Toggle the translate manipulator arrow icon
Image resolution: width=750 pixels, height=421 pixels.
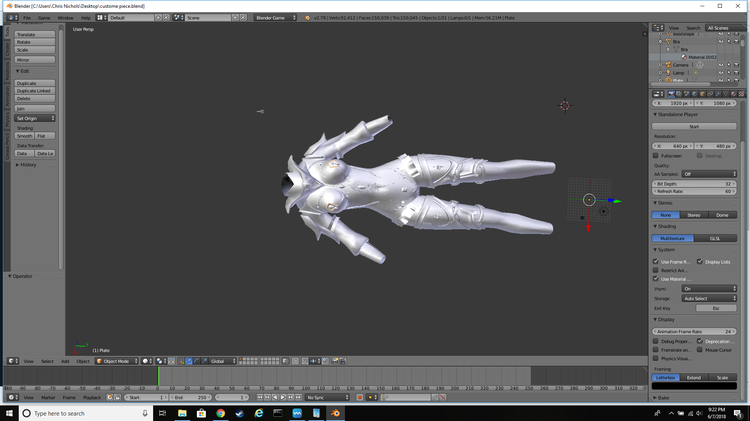point(189,361)
